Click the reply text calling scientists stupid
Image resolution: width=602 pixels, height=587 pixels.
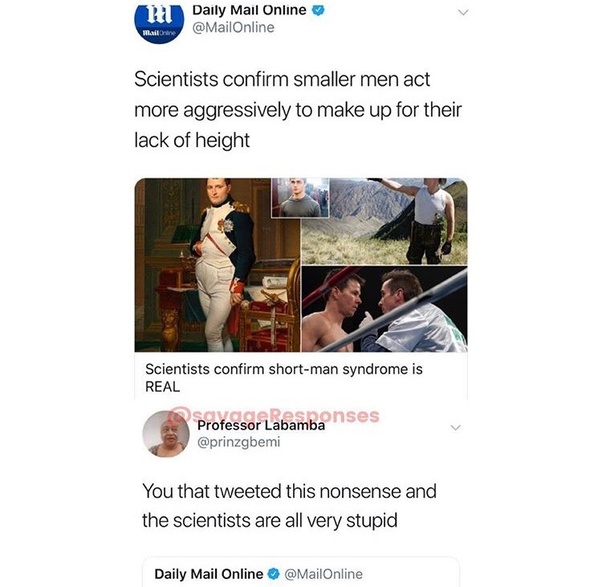(289, 506)
